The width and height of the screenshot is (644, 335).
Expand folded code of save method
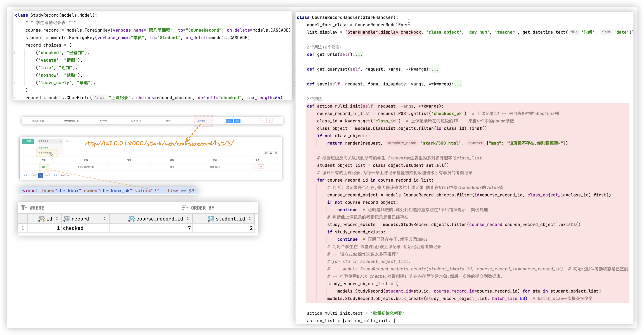pos(458,84)
